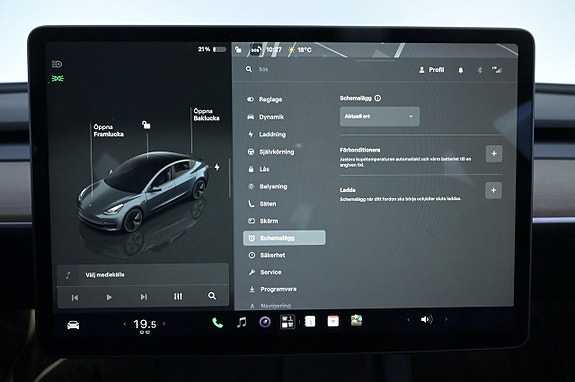Skip to next track

point(144,297)
